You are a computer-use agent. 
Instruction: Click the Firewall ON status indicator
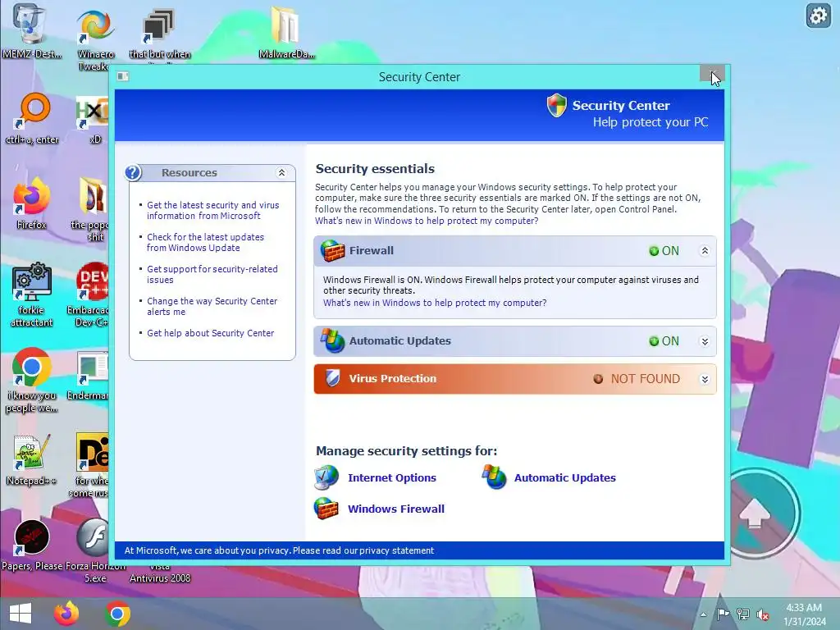[664, 251]
